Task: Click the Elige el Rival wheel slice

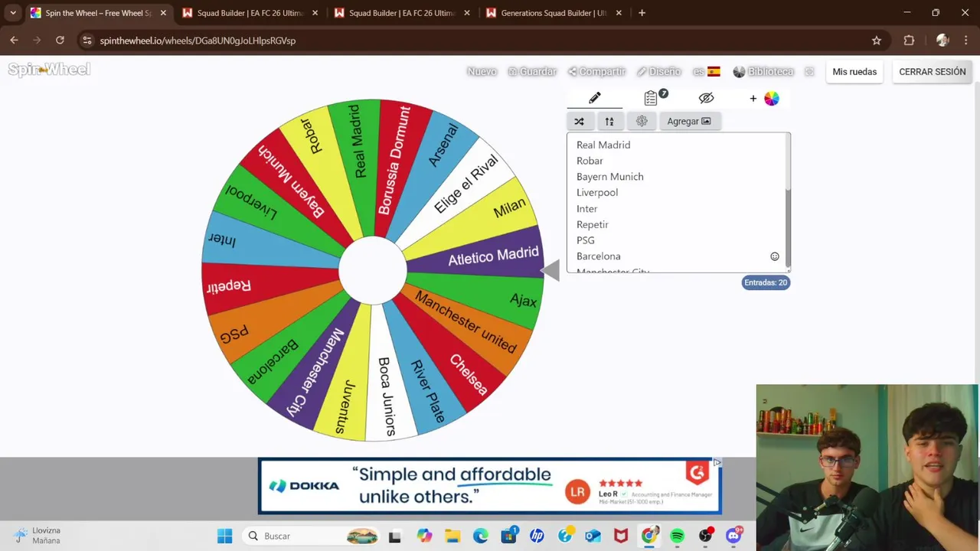Action: coord(465,184)
